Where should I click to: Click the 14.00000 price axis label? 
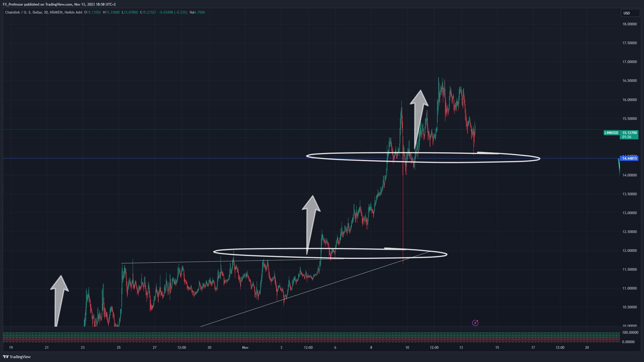tap(630, 175)
